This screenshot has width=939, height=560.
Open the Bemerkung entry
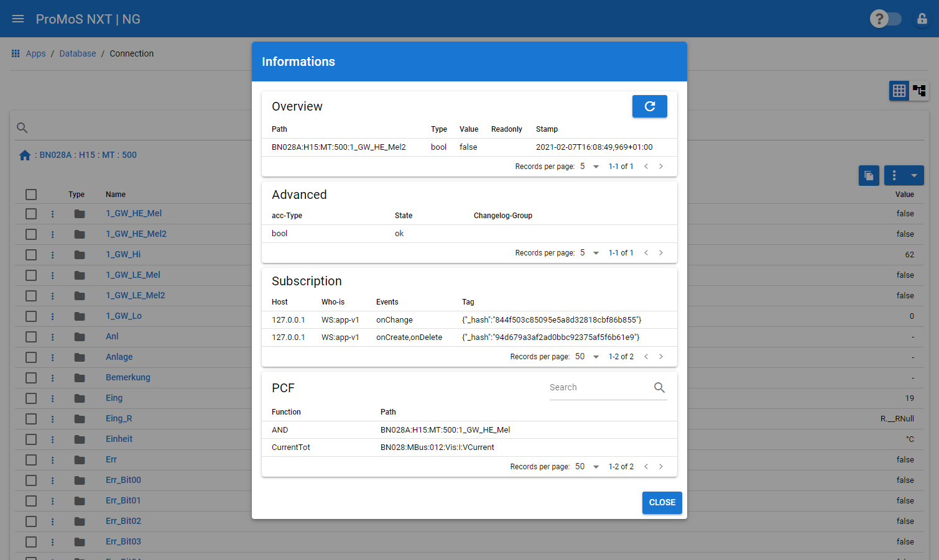(x=128, y=377)
